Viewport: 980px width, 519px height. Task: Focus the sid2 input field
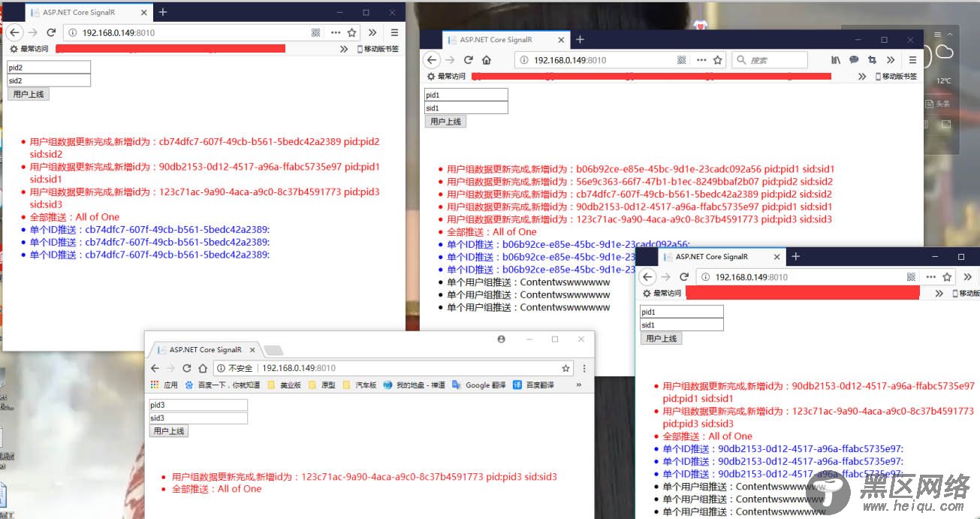[x=49, y=80]
